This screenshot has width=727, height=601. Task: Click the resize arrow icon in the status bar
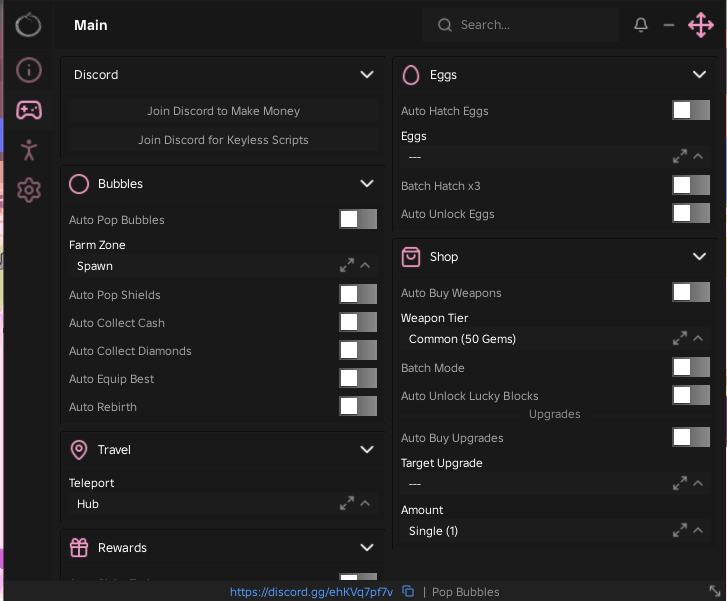coord(715,591)
